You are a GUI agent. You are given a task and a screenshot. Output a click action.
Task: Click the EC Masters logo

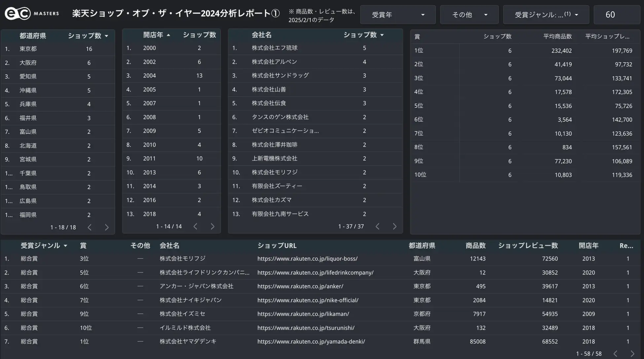(32, 14)
